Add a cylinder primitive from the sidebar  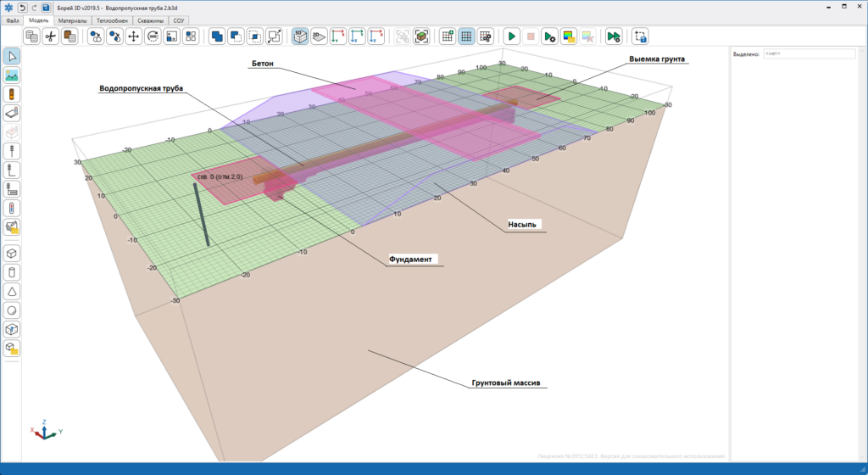(12, 272)
